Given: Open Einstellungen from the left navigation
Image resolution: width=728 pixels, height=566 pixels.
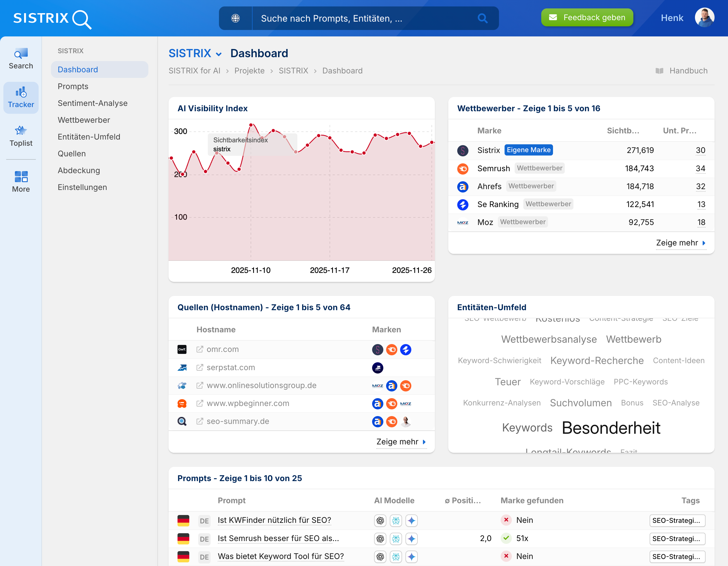Looking at the screenshot, I should 82,187.
